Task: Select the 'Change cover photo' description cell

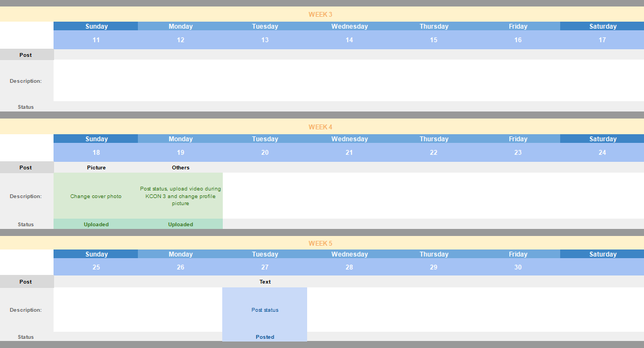Action: click(x=96, y=196)
